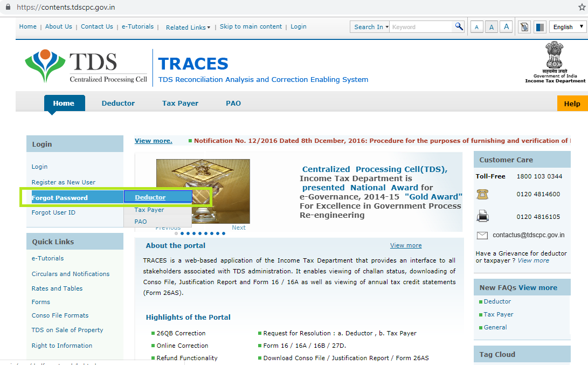Viewport: 588px width, 365px height.
Task: Click View more in New FAQs header
Action: click(538, 288)
